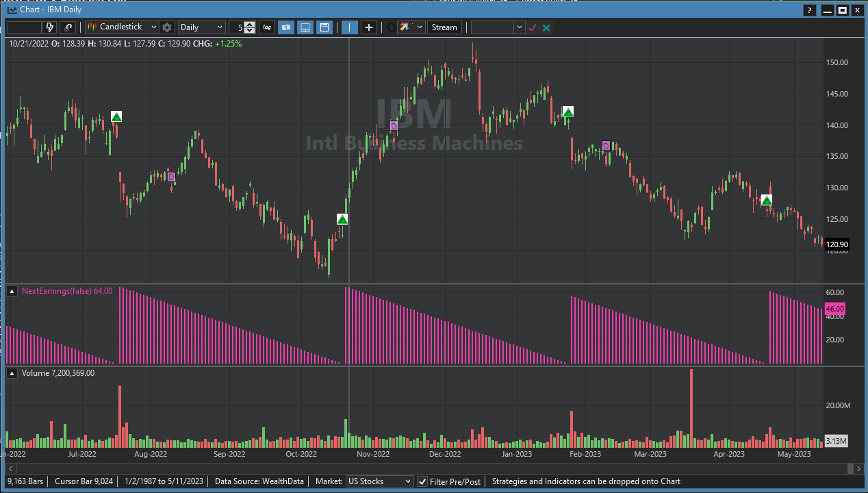Click the horizontal scrollbar right arrow

coord(858,468)
